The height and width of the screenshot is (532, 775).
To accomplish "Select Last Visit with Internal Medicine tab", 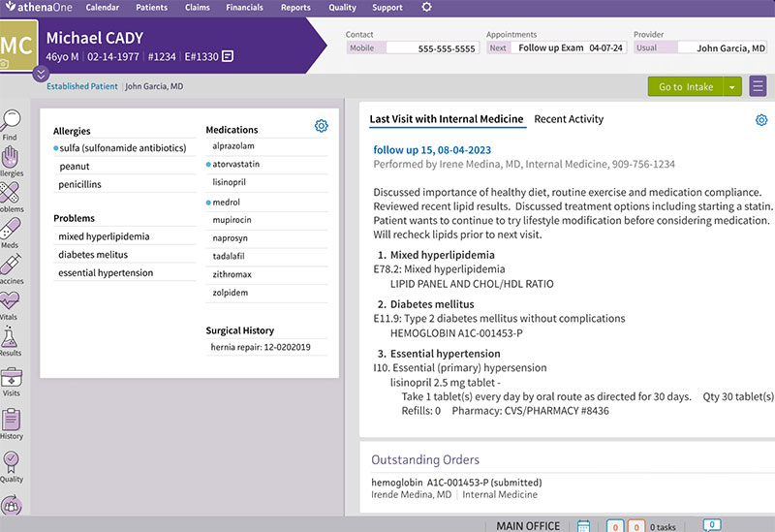I will [447, 119].
